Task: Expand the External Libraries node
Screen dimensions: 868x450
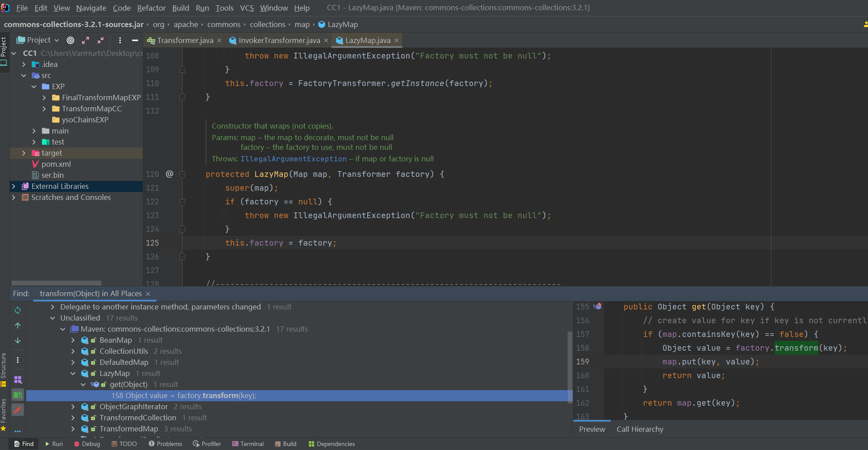Action: [x=13, y=186]
